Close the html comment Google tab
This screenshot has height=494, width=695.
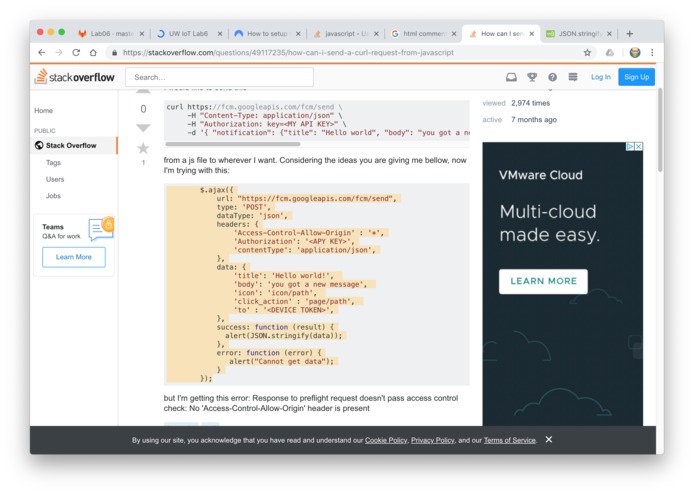(454, 34)
